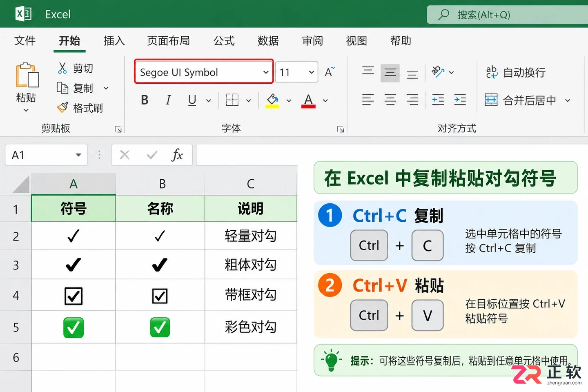Open text orientation tool
The image size is (588, 392).
click(x=438, y=72)
